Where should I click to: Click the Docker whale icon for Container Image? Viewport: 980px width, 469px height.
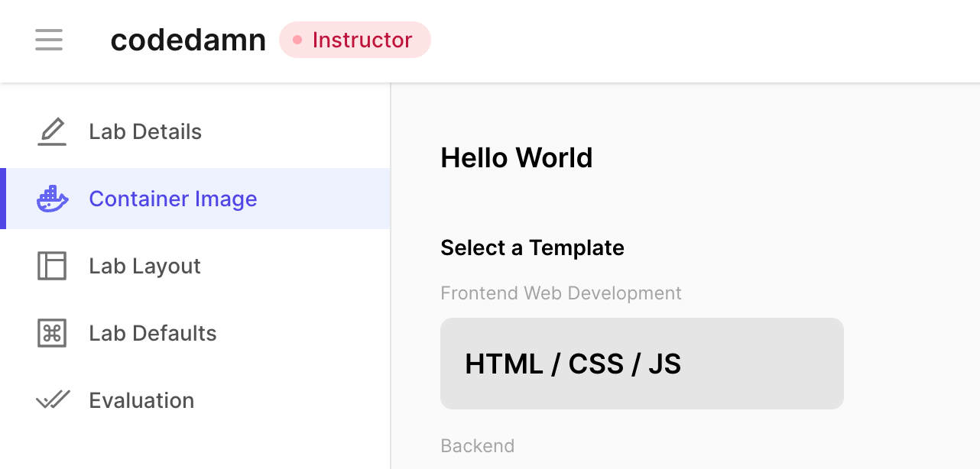50,199
